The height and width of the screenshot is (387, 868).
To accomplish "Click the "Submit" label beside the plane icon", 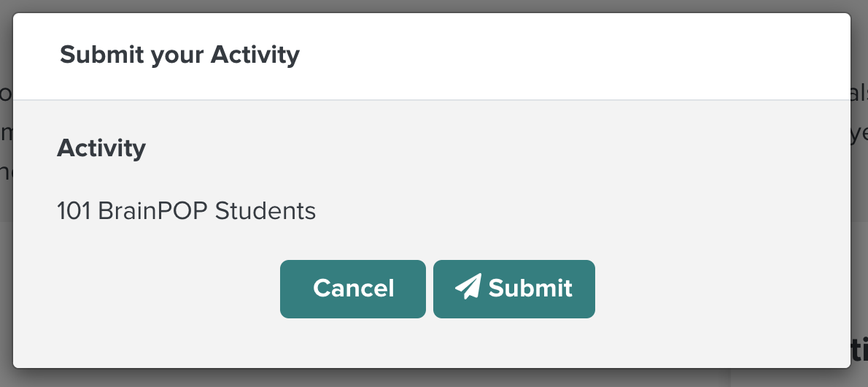I will tap(530, 288).
